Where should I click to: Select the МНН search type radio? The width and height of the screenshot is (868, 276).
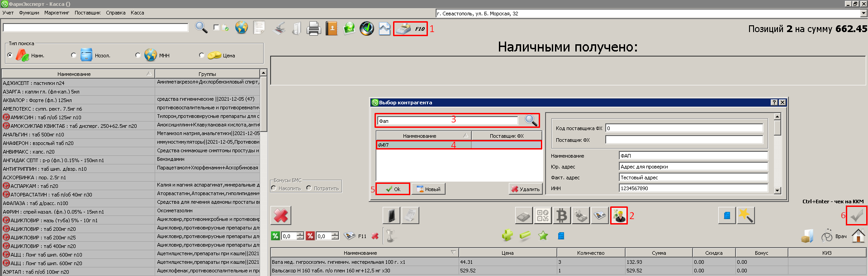[138, 56]
